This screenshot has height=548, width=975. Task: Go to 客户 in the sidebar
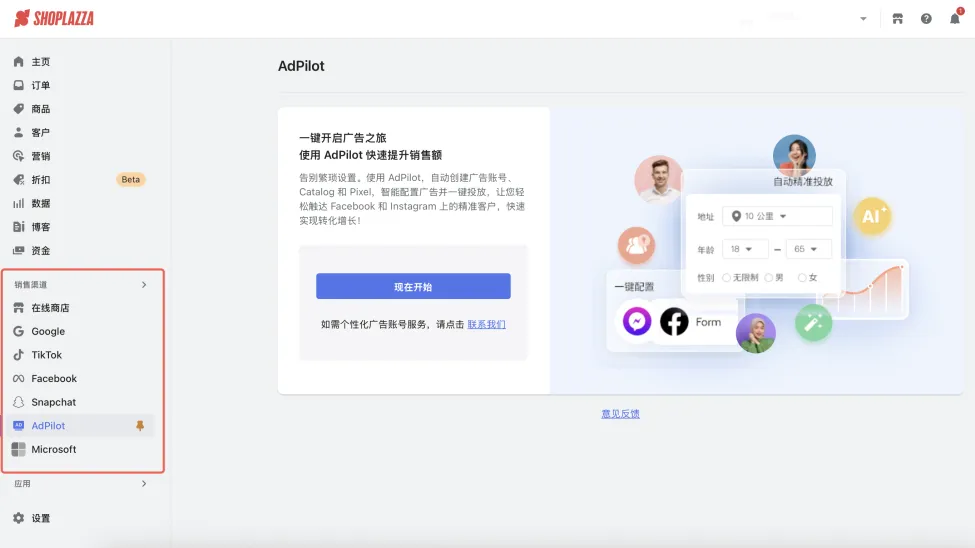point(41,132)
